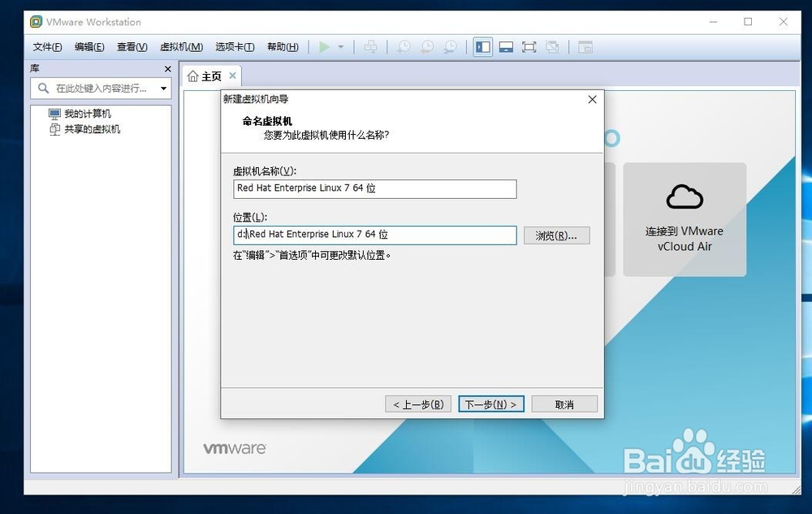Click the green power on play icon
Viewport: 812px width, 514px height.
pyautogui.click(x=325, y=47)
